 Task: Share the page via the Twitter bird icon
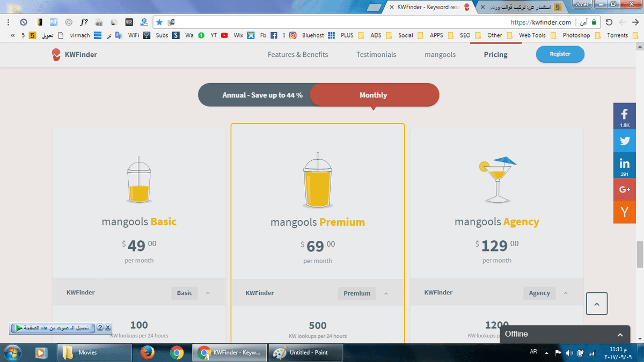coord(625,141)
